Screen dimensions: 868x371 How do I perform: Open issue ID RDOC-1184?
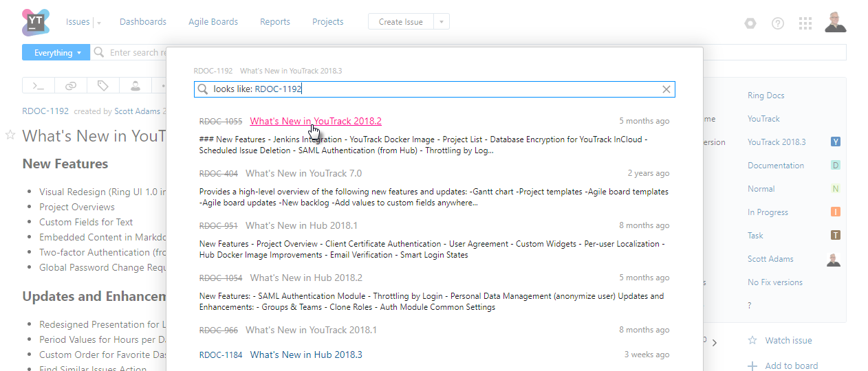point(221,355)
